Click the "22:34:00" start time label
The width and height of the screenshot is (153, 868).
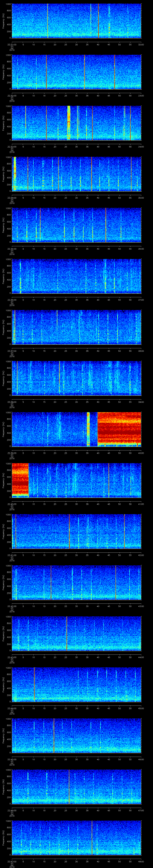[x=12, y=198]
